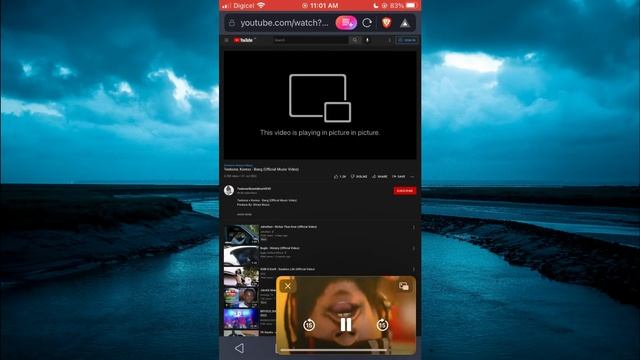This screenshot has height=360, width=640.
Task: Open YouTube settings three-dot menu
Action: point(389,40)
